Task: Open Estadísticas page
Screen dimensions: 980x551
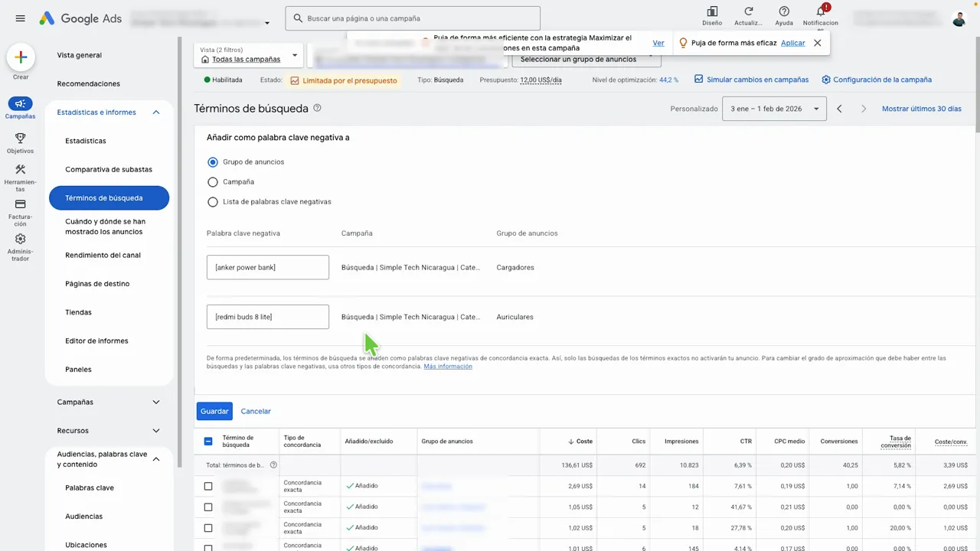Action: click(86, 141)
